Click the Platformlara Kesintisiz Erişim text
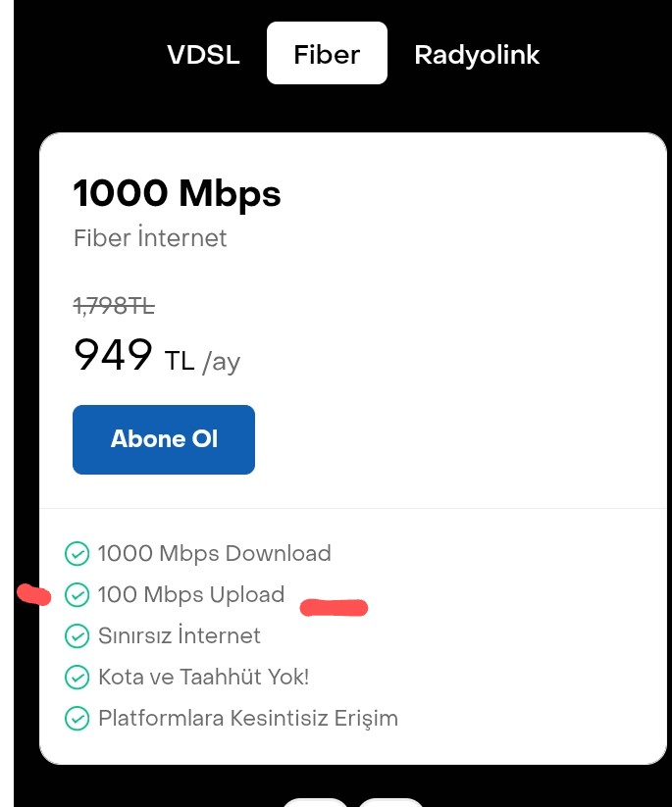This screenshot has width=672, height=807. 248,719
